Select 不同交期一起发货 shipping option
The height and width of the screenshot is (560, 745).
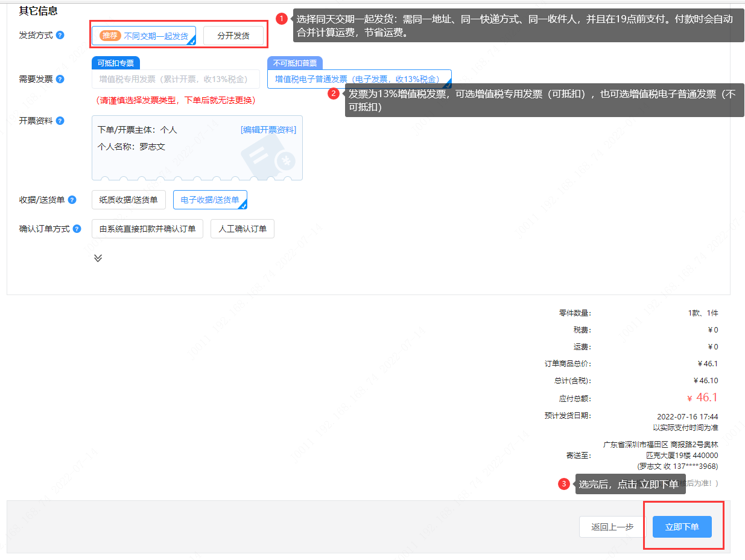156,36
